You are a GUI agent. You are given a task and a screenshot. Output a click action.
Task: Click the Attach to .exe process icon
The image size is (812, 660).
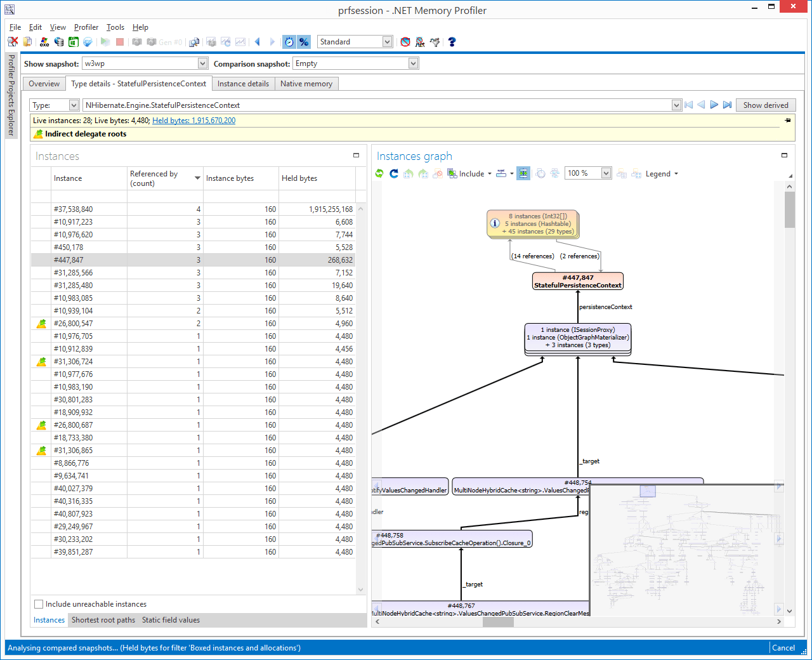tap(43, 41)
